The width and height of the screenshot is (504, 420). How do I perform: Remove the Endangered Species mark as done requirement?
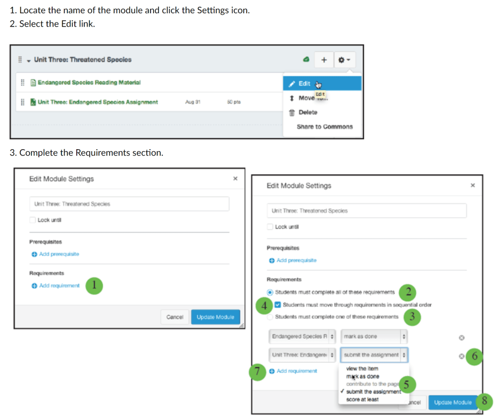point(461,337)
